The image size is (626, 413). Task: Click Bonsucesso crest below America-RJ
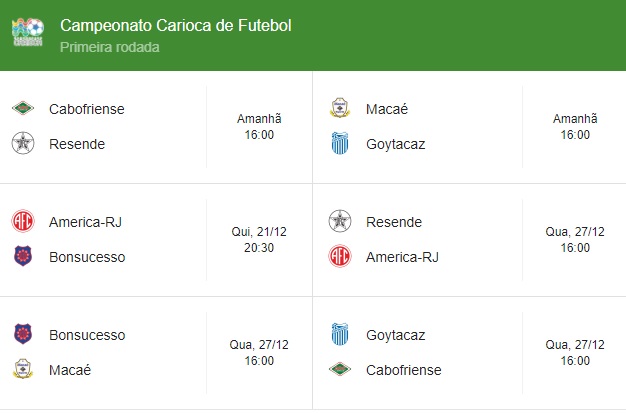coord(23,256)
